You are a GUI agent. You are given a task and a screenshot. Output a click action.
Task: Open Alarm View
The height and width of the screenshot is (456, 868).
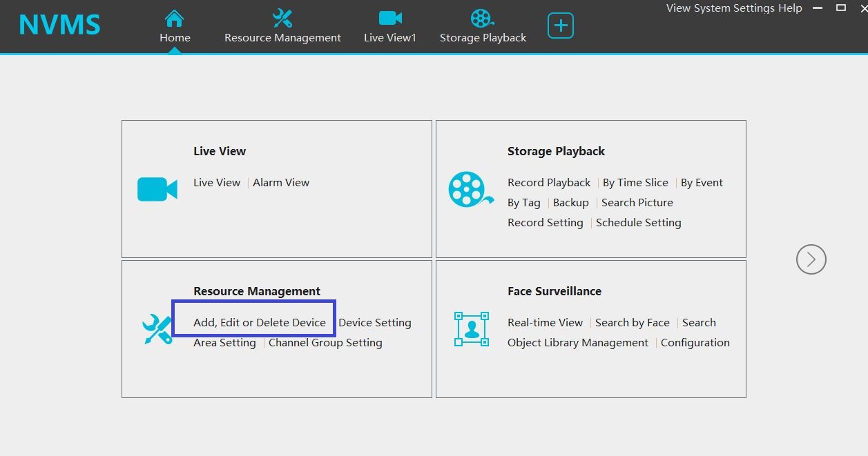[x=281, y=182]
